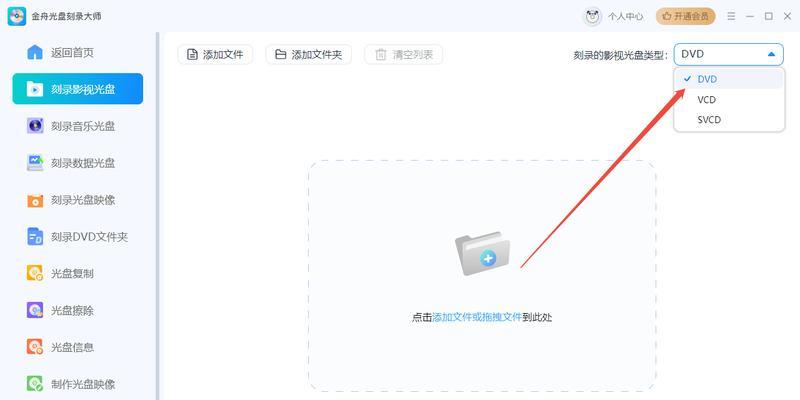
Task: Click the video disc icon beside 刻录影视光盘
Action: 35,89
